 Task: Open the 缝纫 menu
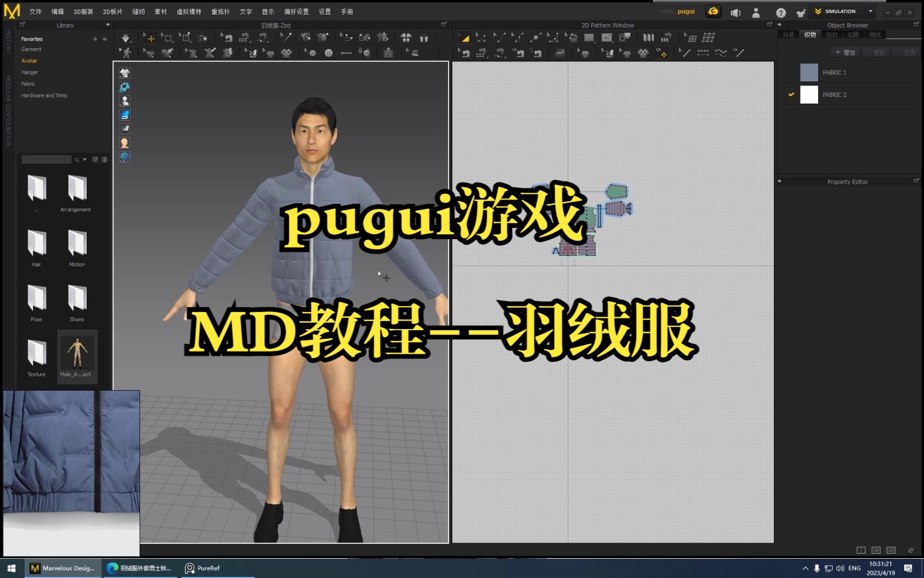coord(138,12)
